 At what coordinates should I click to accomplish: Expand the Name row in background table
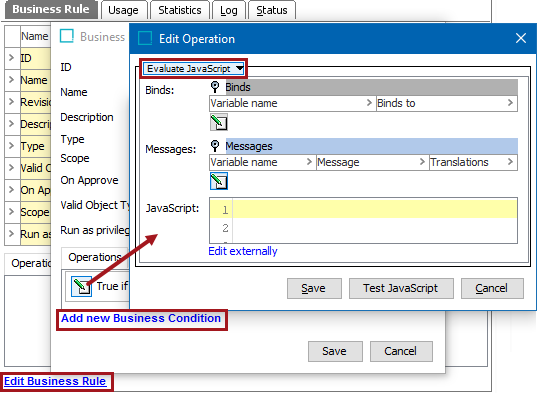pos(11,80)
